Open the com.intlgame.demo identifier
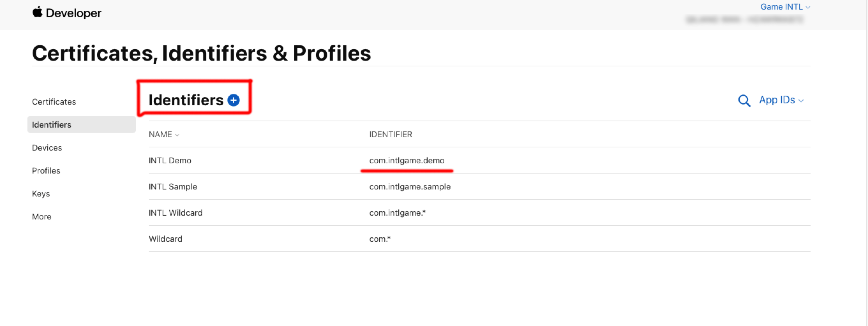868x326 pixels. (407, 161)
